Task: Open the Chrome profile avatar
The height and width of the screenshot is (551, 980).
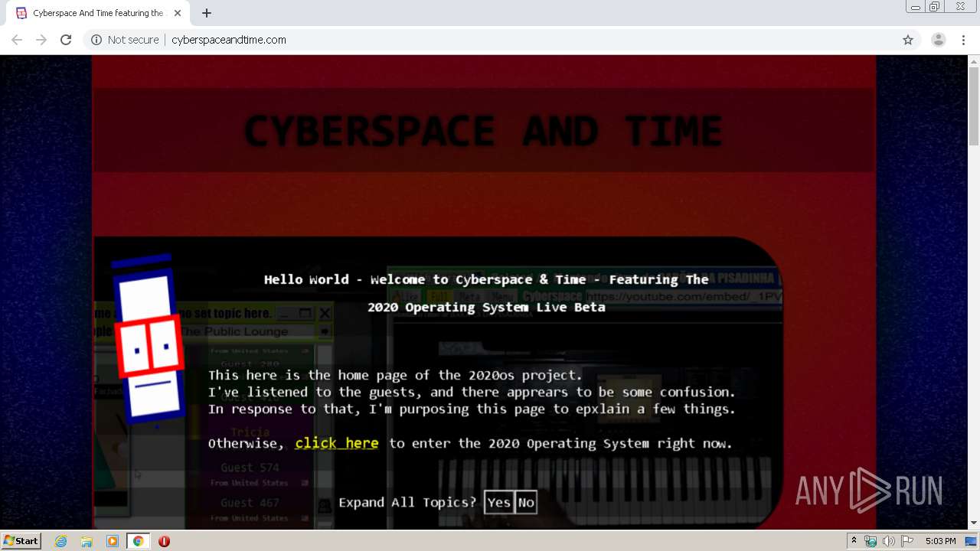Action: (x=939, y=40)
